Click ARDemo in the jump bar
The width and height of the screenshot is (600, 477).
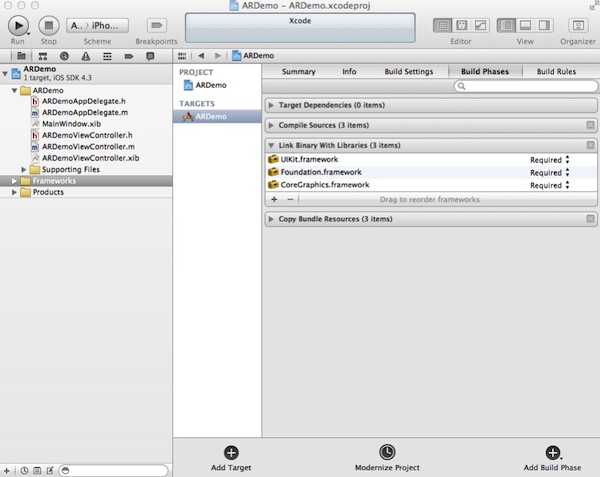point(253,56)
